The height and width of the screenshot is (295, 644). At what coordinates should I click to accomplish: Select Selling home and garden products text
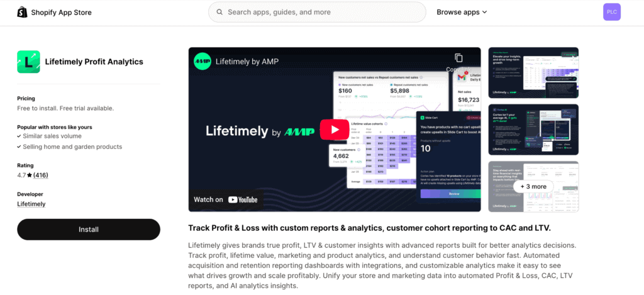(72, 147)
